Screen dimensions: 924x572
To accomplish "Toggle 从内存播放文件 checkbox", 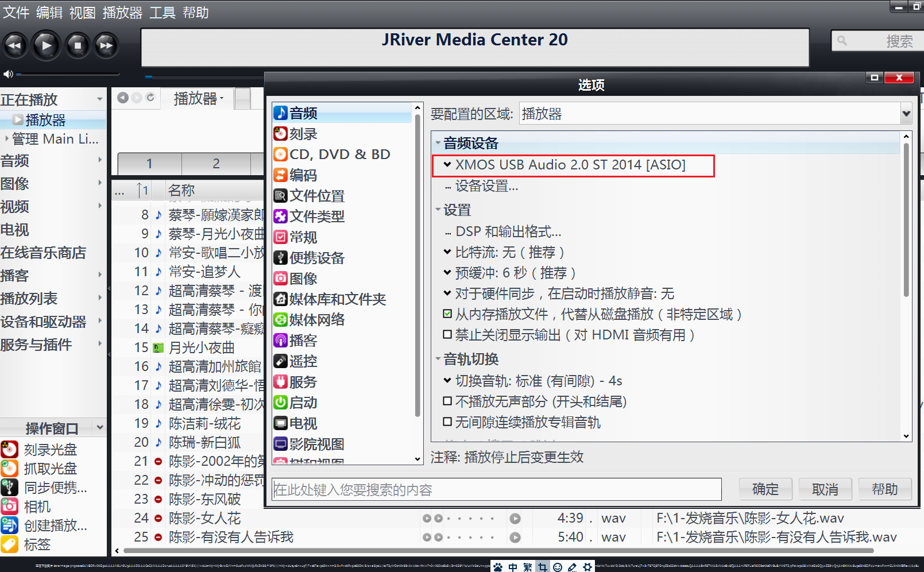I will tap(447, 314).
